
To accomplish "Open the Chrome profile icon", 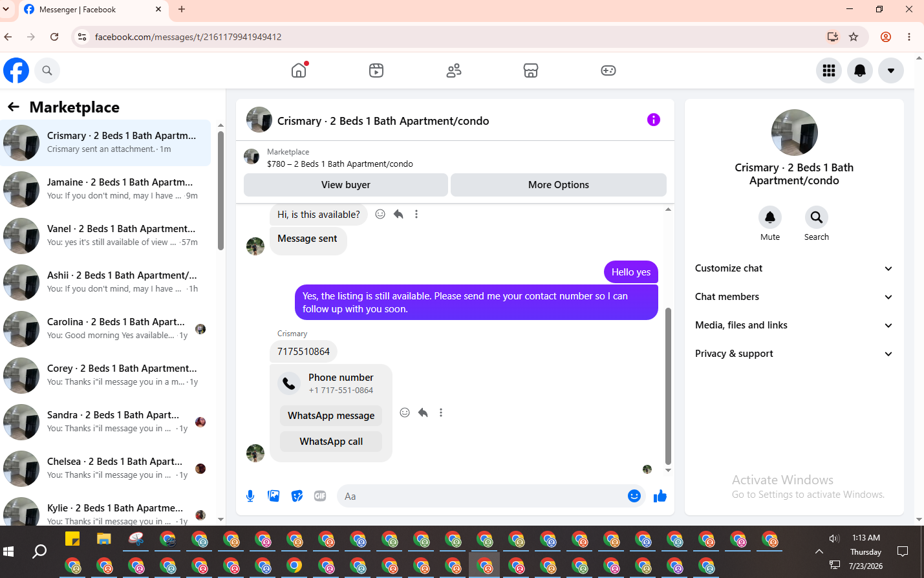I will (886, 37).
